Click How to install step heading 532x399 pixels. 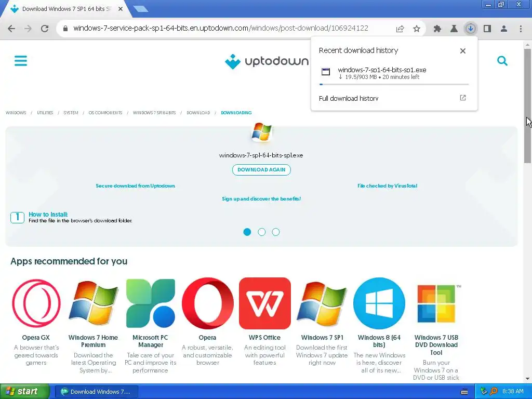[48, 215]
